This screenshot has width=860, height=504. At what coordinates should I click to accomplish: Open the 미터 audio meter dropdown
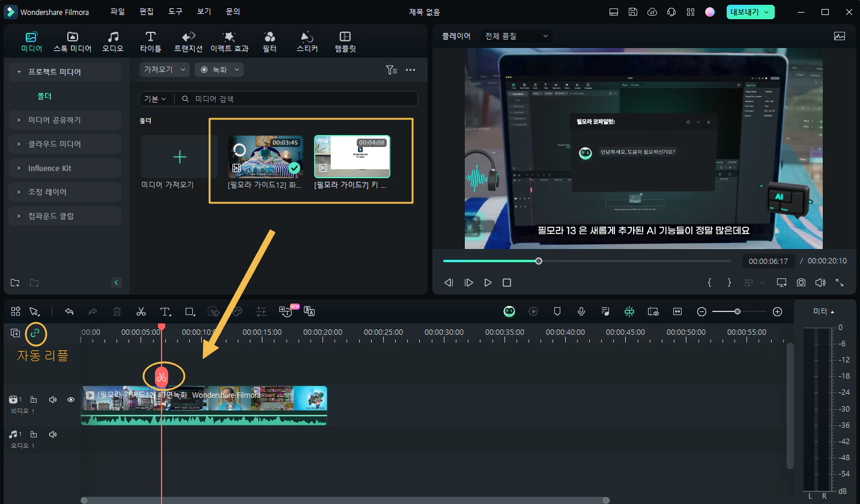(824, 311)
